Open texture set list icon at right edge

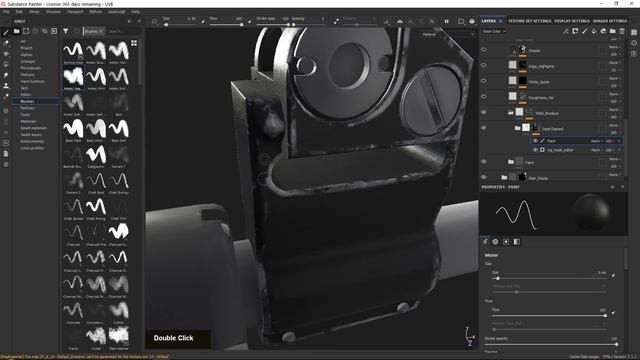tap(634, 32)
